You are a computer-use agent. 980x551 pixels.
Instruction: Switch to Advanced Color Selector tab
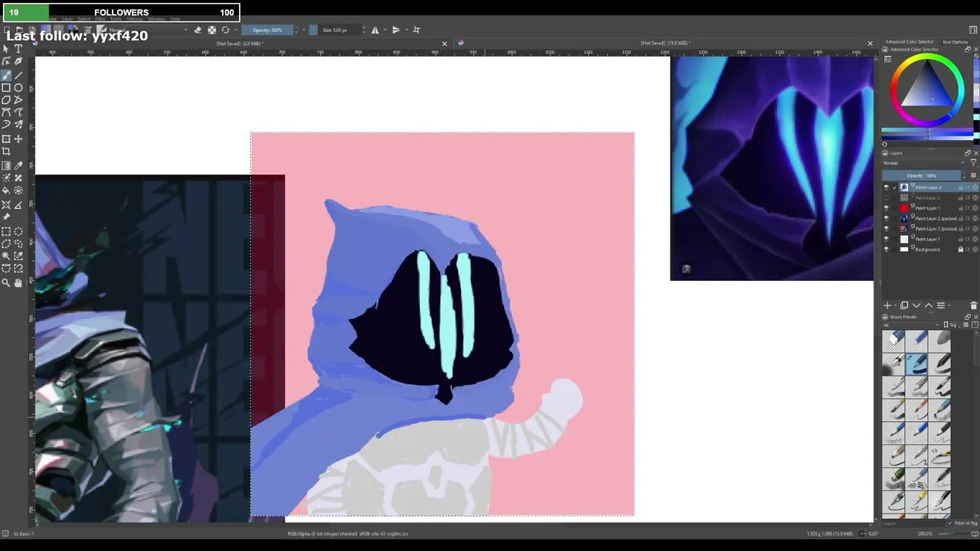[x=910, y=42]
